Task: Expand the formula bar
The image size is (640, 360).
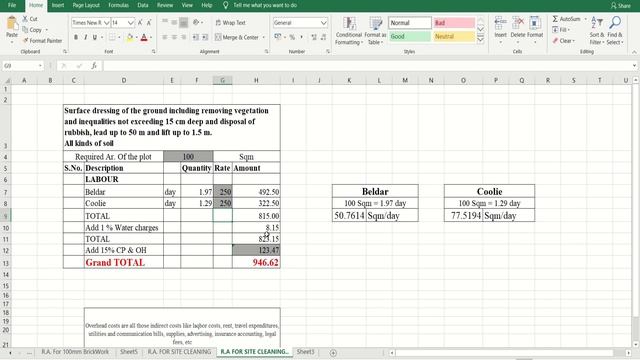Action: click(x=634, y=66)
